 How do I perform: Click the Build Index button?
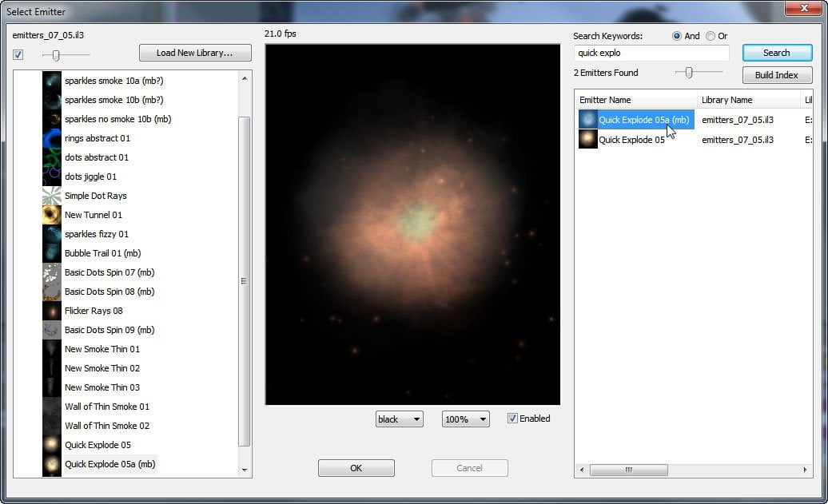tap(777, 75)
